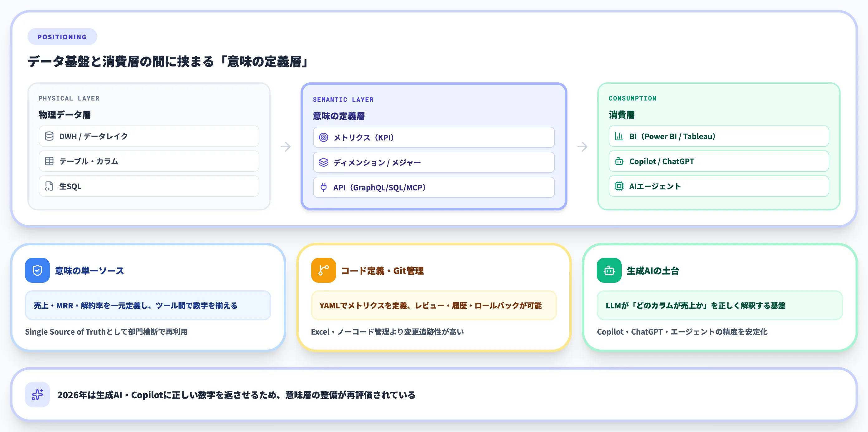Click the plug icon next to API（GraphQL/SQL/MCP）
The height and width of the screenshot is (432, 868).
[x=324, y=187]
